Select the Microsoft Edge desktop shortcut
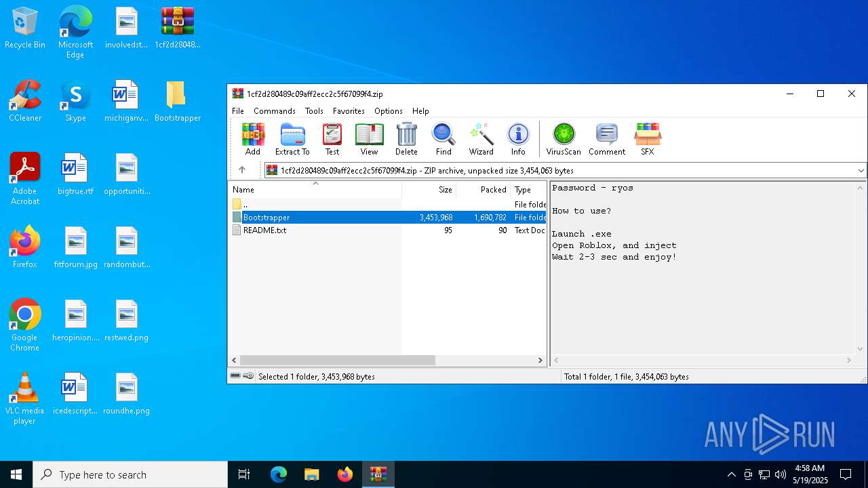The height and width of the screenshot is (488, 868). 75,33
